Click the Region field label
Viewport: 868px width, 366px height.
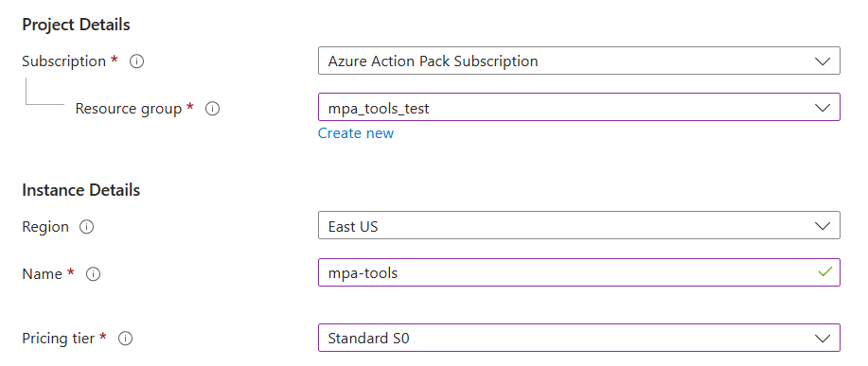tap(45, 227)
